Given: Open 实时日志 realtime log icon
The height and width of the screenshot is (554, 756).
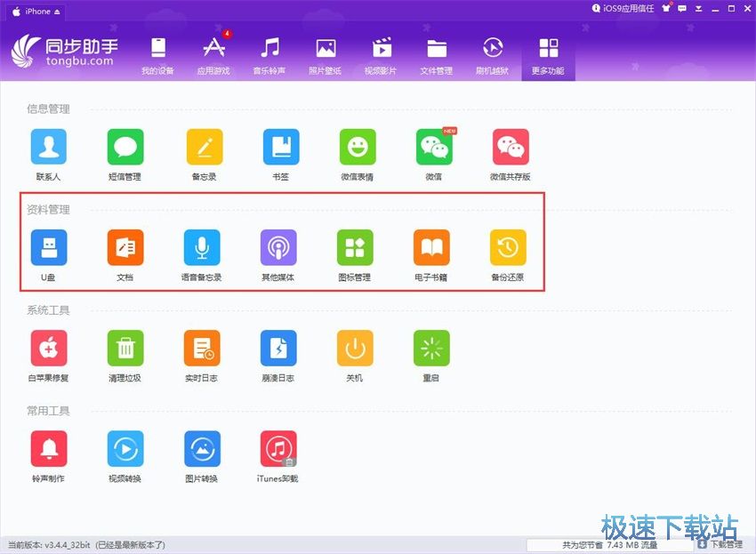Looking at the screenshot, I should point(202,348).
